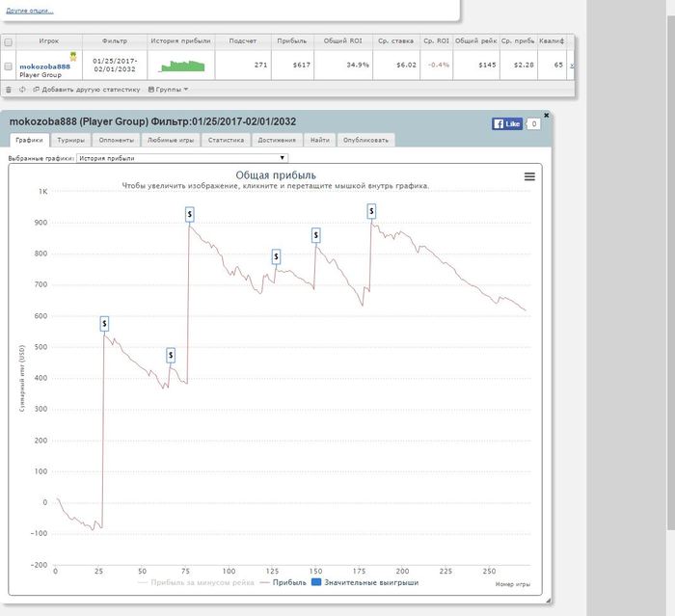
Task: Click the award badge icon by mokozoba888
Action: (73, 56)
